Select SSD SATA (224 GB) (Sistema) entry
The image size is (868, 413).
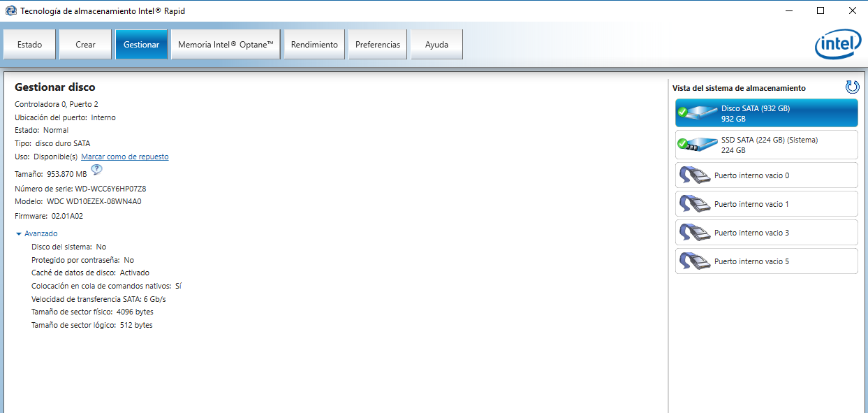[767, 145]
